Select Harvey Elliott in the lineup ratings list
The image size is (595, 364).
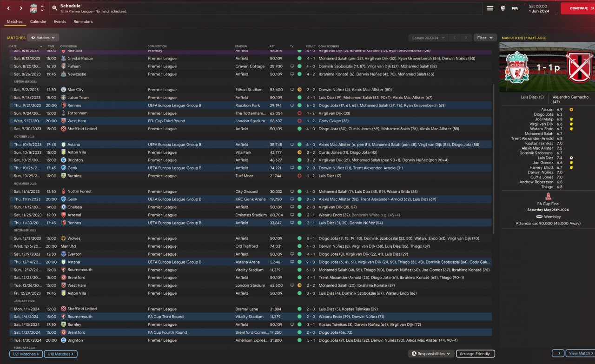(542, 168)
